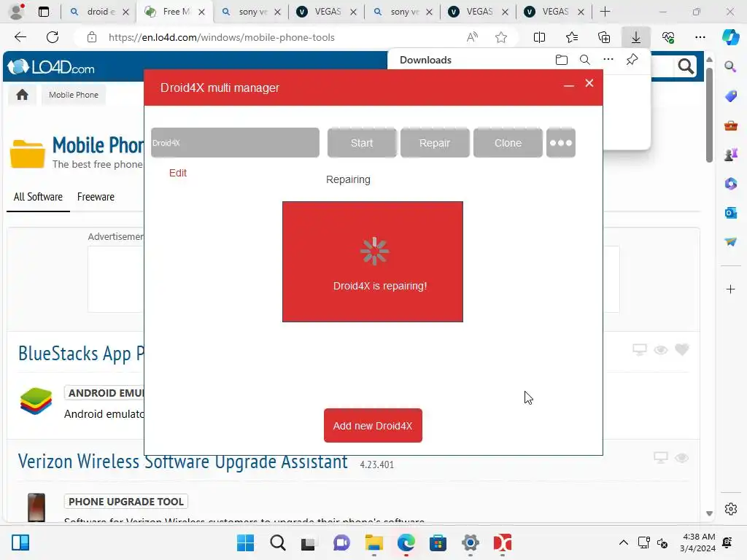Image resolution: width=747 pixels, height=560 pixels.
Task: Click the page vertical scrollbar
Action: [x=709, y=114]
